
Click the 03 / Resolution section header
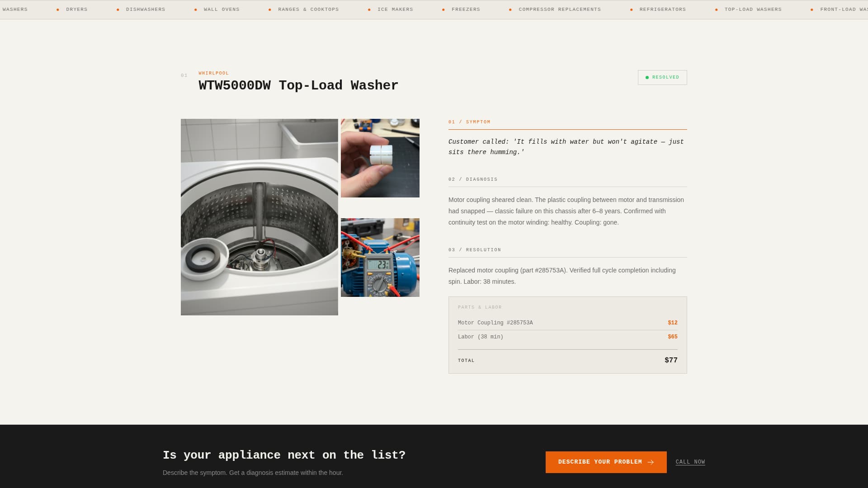(x=475, y=250)
